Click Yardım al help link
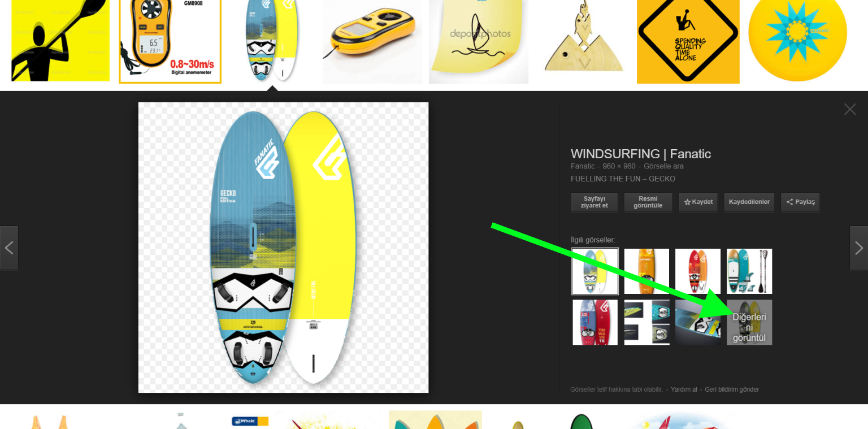The width and height of the screenshot is (868, 429). (684, 389)
